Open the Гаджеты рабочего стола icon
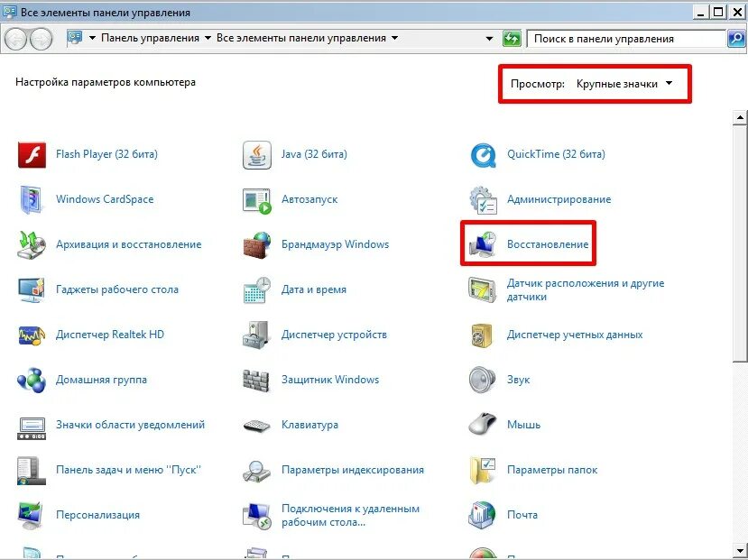The image size is (748, 560). pyautogui.click(x=32, y=289)
